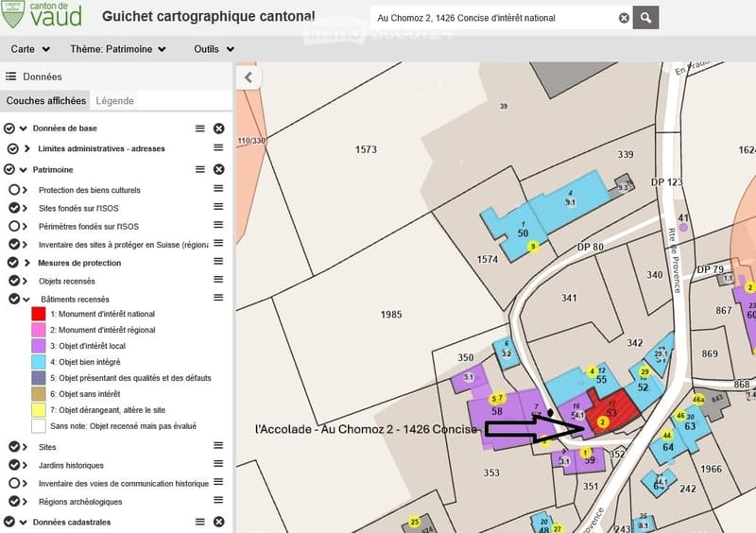Screen dimensions: 756x533
Task: Open the options for Périmètres fondés sur l'ISOS
Action: pyautogui.click(x=218, y=225)
